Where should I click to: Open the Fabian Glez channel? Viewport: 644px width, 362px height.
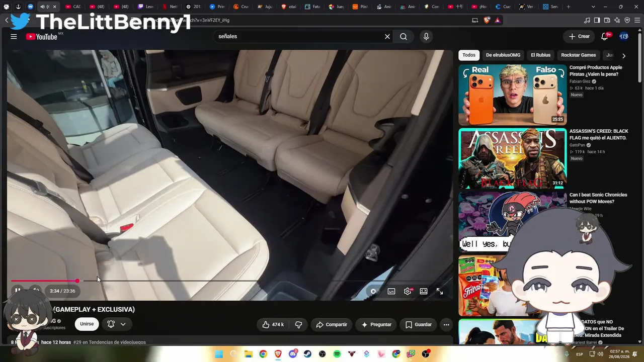tap(580, 81)
